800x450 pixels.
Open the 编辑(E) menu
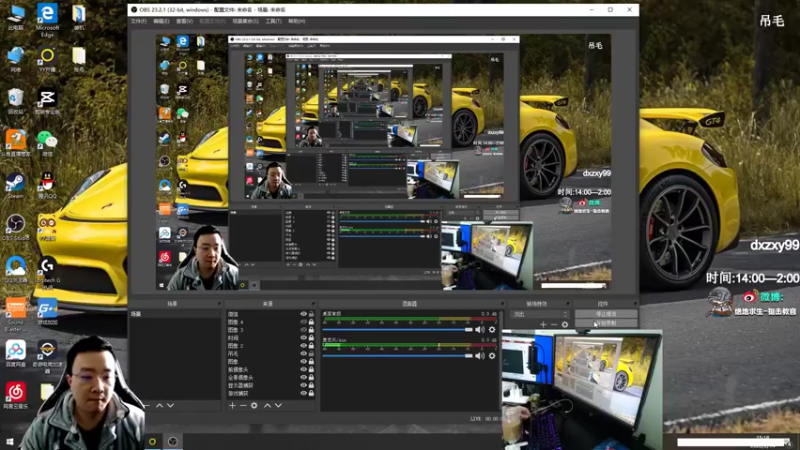click(x=161, y=21)
